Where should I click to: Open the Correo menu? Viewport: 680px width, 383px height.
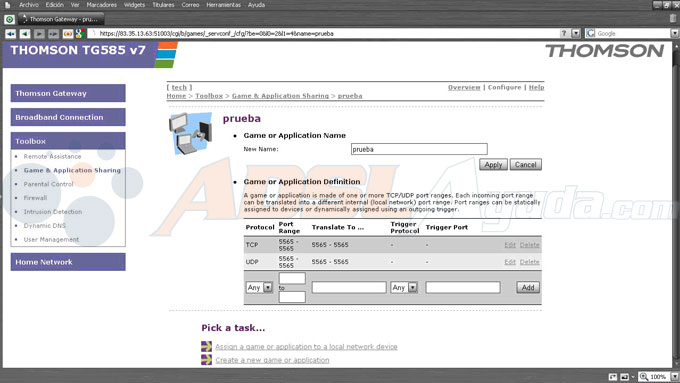[190, 5]
